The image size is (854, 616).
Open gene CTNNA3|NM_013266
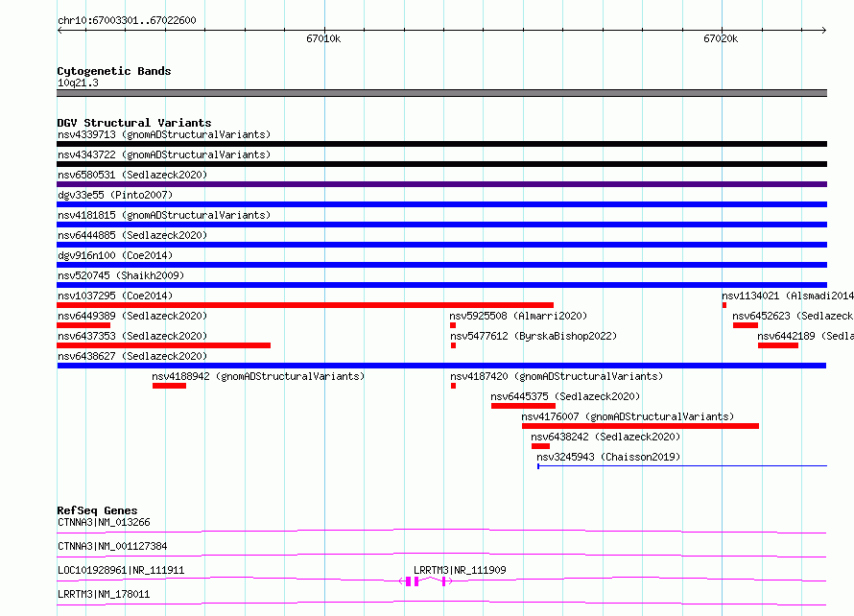click(104, 522)
